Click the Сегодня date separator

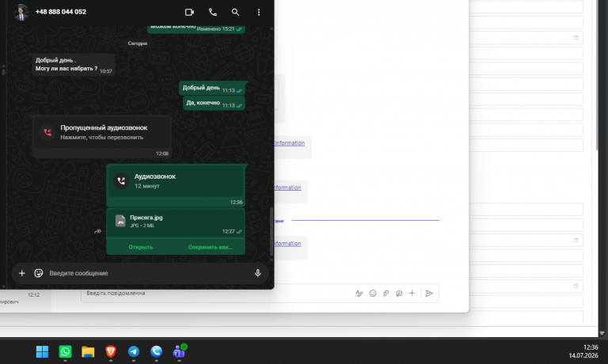[x=138, y=44]
